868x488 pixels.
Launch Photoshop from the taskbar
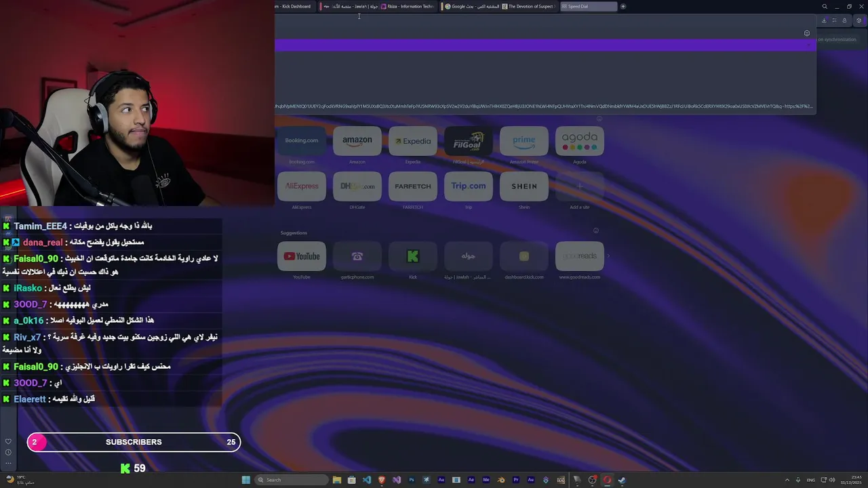(x=412, y=480)
